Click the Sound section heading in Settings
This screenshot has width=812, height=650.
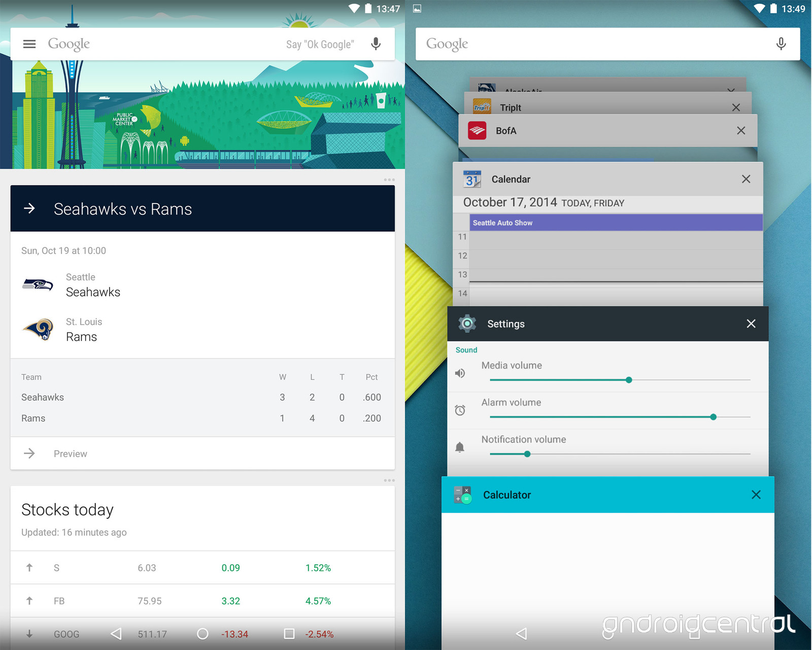466,350
